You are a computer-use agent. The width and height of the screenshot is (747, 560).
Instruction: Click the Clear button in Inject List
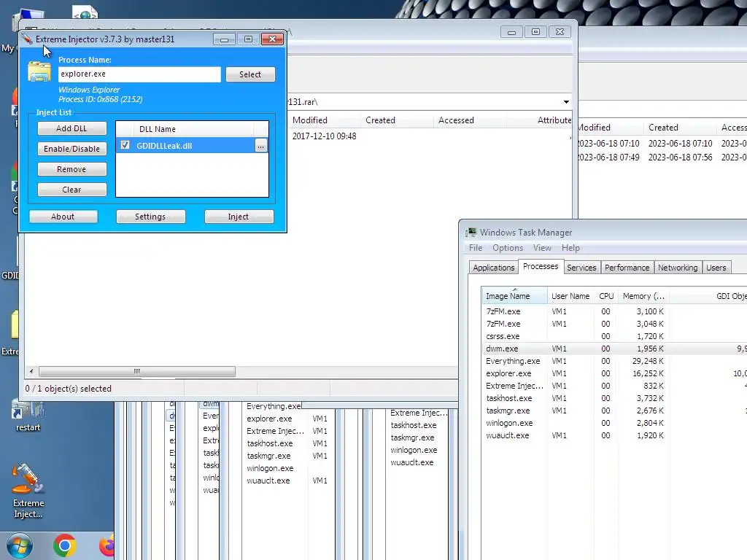pyautogui.click(x=72, y=190)
